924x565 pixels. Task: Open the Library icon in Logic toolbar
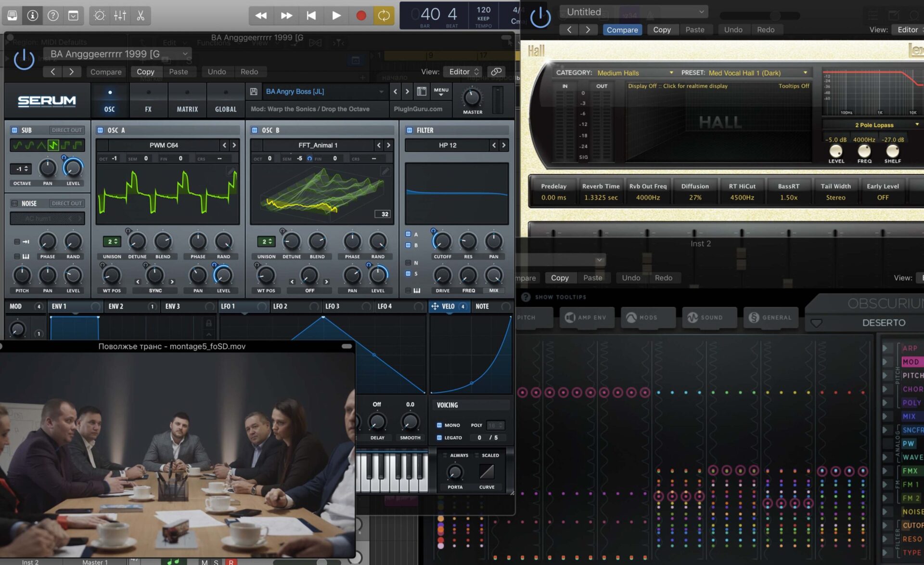13,15
